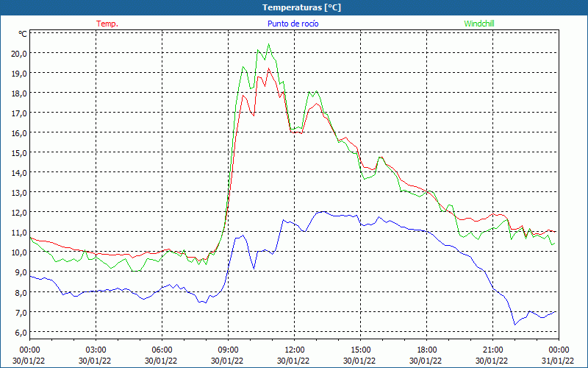Click the 9,0 y-axis value
This screenshot has width=588, height=368.
pos(21,272)
